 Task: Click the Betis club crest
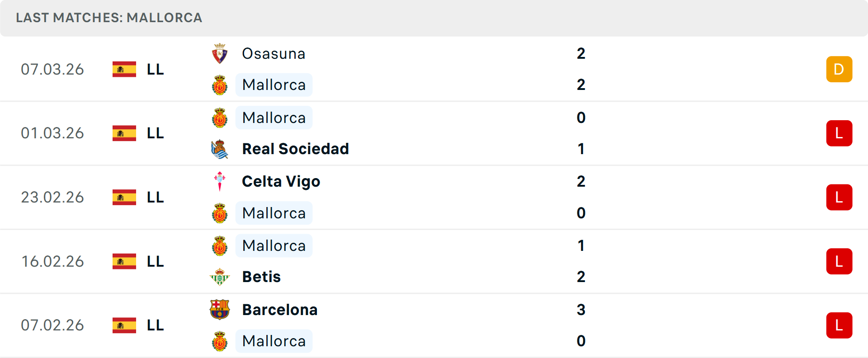(220, 277)
